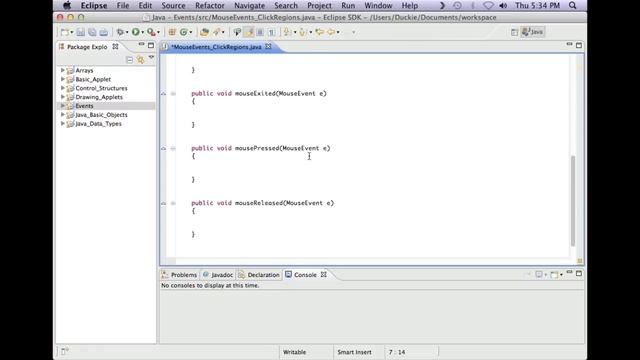Viewport: 640px width, 360px height.
Task: Open the Project menu
Action: coord(319,6)
